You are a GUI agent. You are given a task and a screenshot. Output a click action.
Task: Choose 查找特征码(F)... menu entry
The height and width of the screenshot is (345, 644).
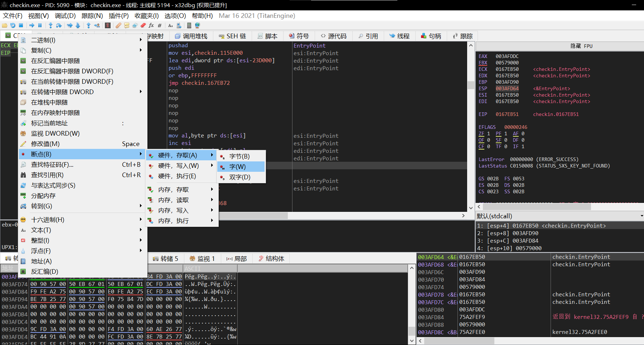(x=83, y=164)
